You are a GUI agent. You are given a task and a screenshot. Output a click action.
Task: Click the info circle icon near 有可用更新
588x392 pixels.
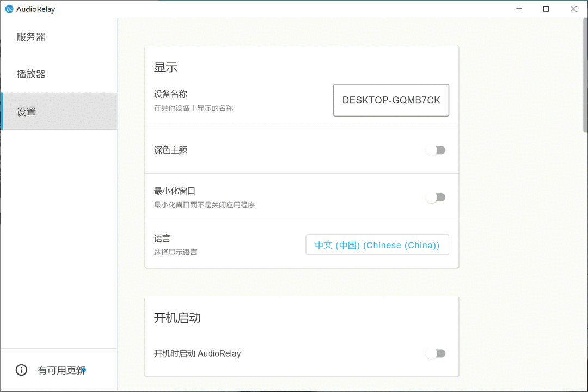pyautogui.click(x=21, y=370)
